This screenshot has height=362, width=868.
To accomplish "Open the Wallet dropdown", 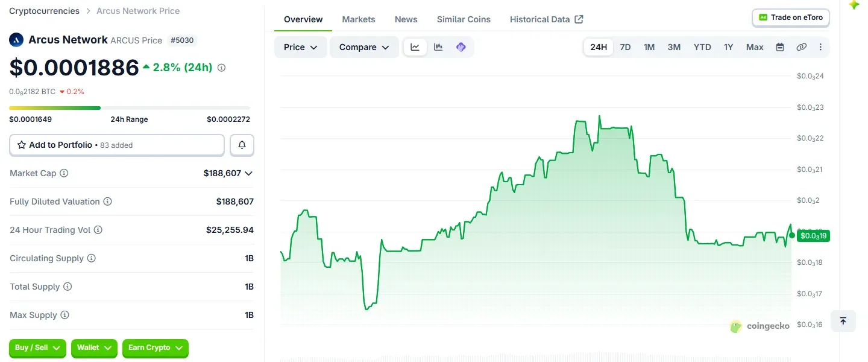I will click(94, 348).
